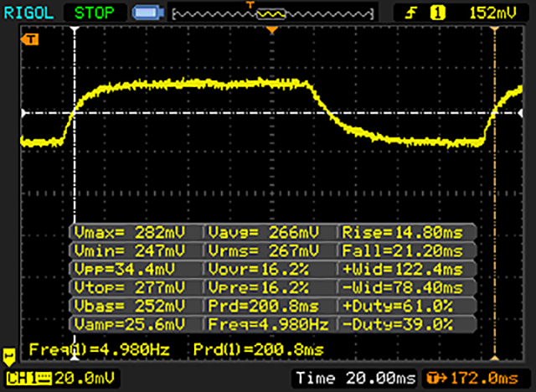536x392 pixels.
Task: Click the rising edge trigger icon
Action: pos(412,13)
